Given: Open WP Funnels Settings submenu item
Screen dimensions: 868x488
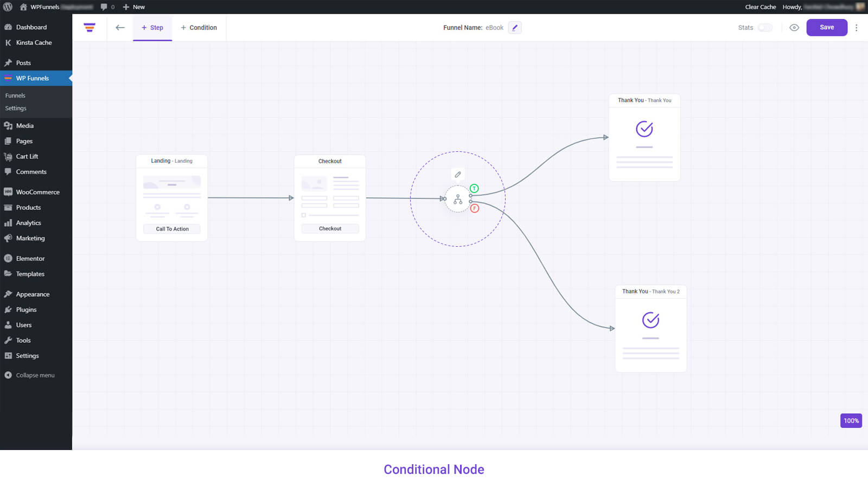Looking at the screenshot, I should tap(16, 108).
